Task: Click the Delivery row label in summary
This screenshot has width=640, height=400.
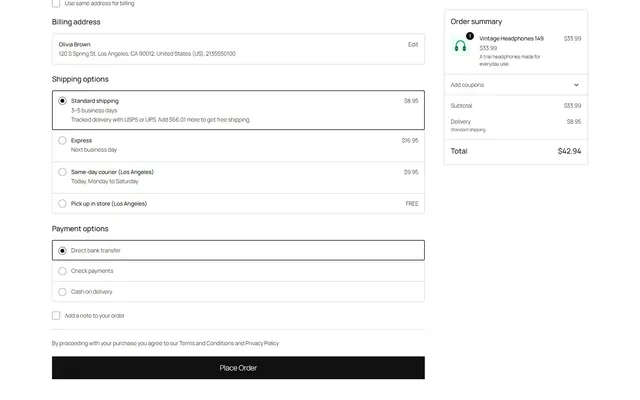Action: (460, 122)
